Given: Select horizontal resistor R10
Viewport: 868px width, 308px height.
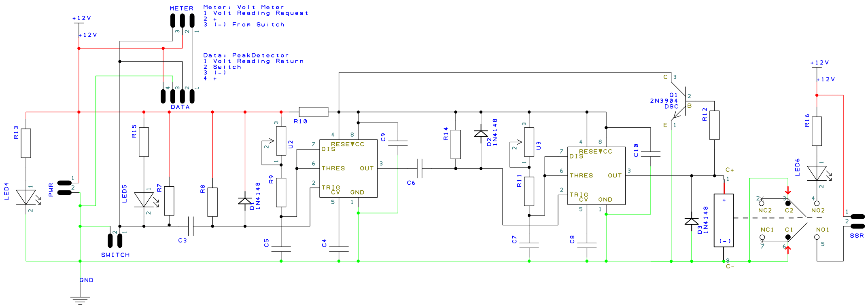Looking at the screenshot, I should [x=314, y=112].
